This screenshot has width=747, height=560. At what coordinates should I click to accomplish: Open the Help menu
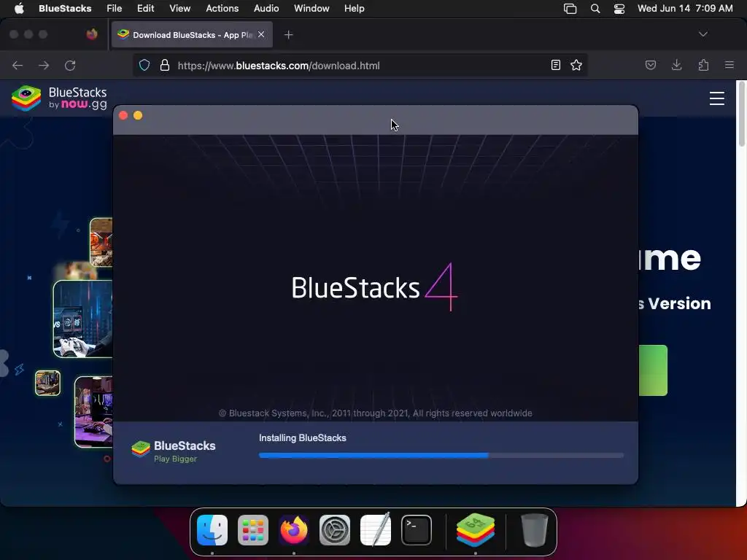(x=354, y=8)
